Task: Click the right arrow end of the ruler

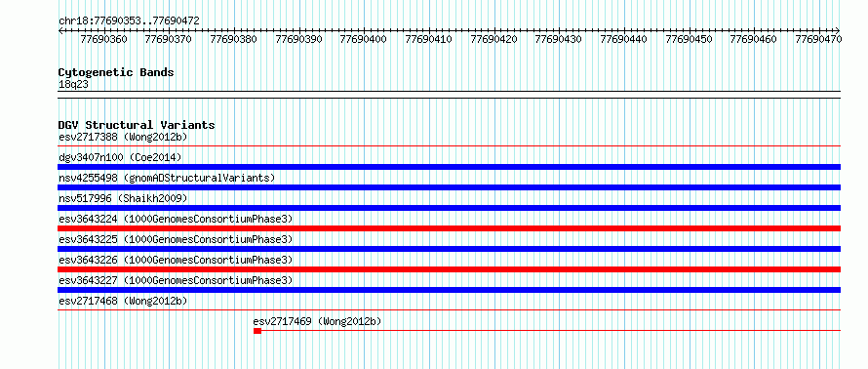Action: 838,30
